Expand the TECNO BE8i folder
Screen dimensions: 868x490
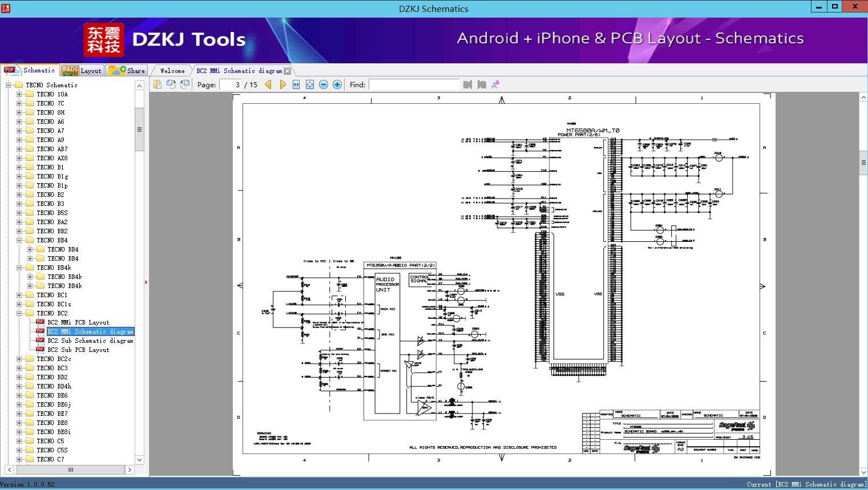[x=19, y=432]
